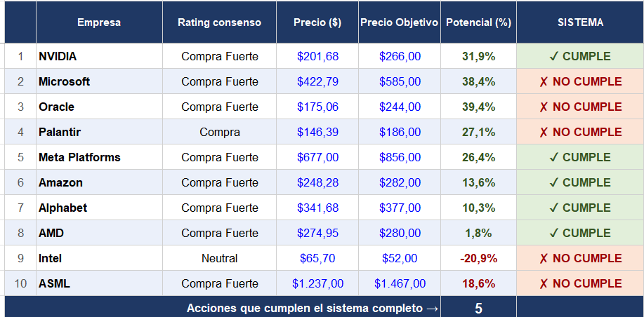
Task: Select the Rating consenso header cell
Action: pyautogui.click(x=219, y=22)
